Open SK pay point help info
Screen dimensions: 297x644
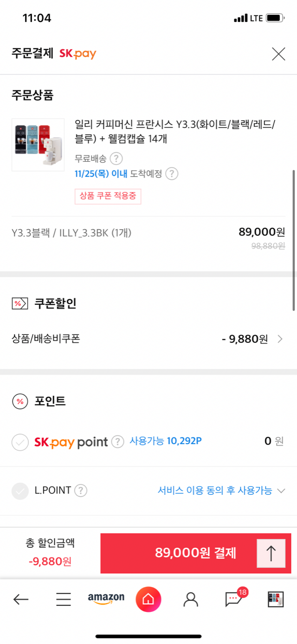point(118,441)
